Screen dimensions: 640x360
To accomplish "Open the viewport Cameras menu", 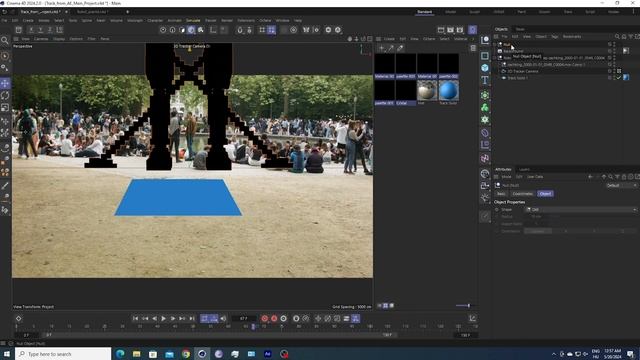I will (41, 39).
